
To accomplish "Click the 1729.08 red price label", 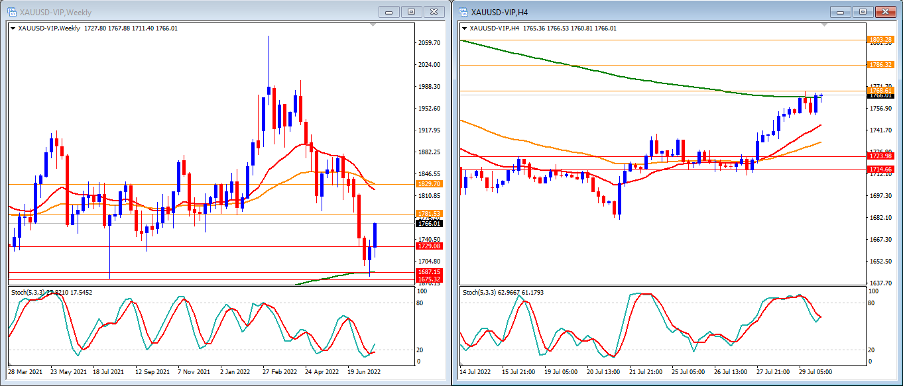I will [x=431, y=246].
